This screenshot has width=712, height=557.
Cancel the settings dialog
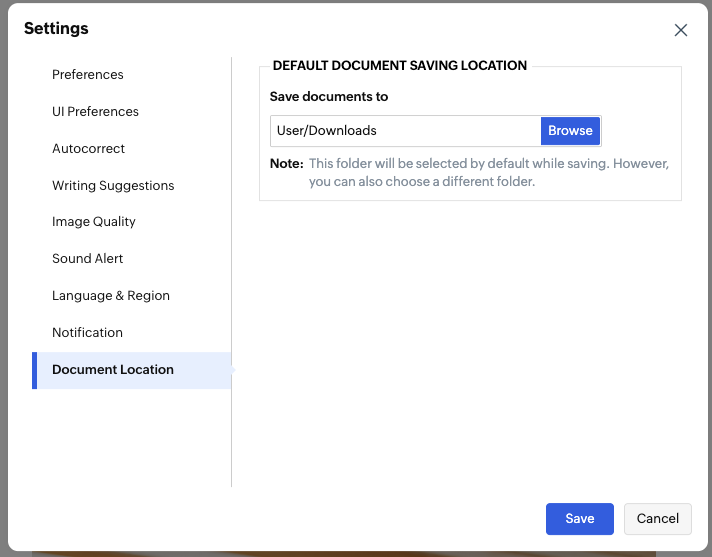(657, 518)
